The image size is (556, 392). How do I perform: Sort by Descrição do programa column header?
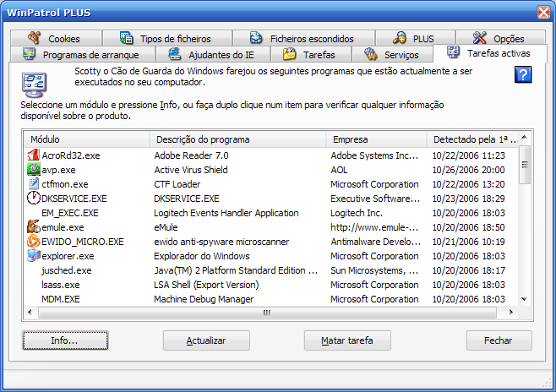(238, 139)
